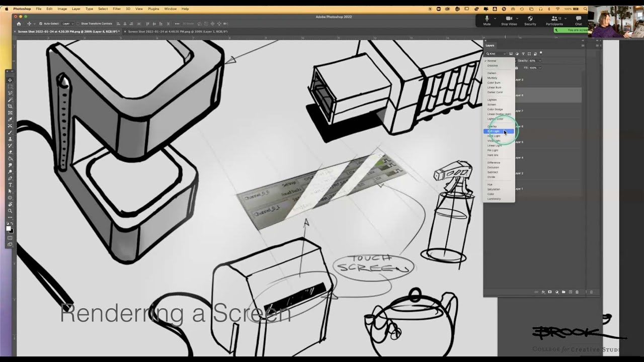Image resolution: width=644 pixels, height=362 pixels.
Task: Open the Kind filter dropdown
Action: coord(496,54)
